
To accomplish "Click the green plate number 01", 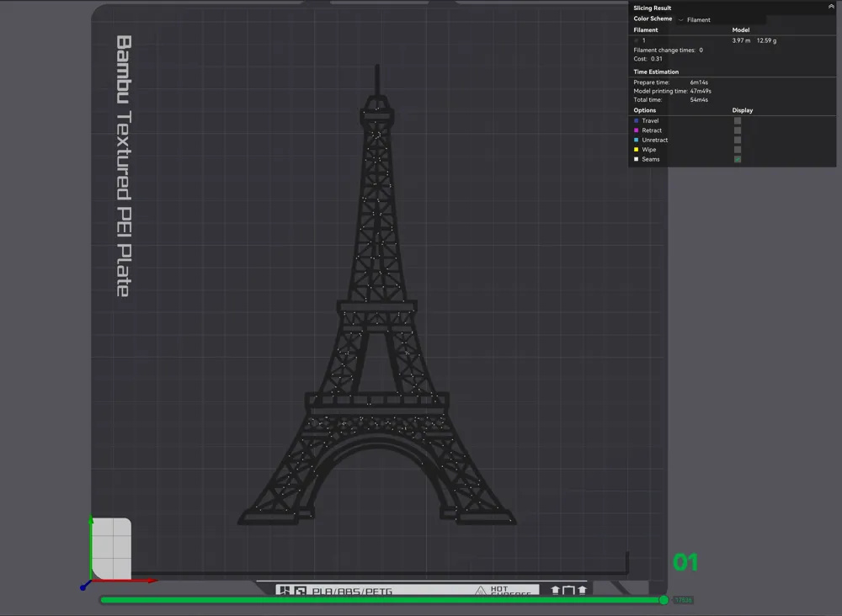I will pos(685,562).
